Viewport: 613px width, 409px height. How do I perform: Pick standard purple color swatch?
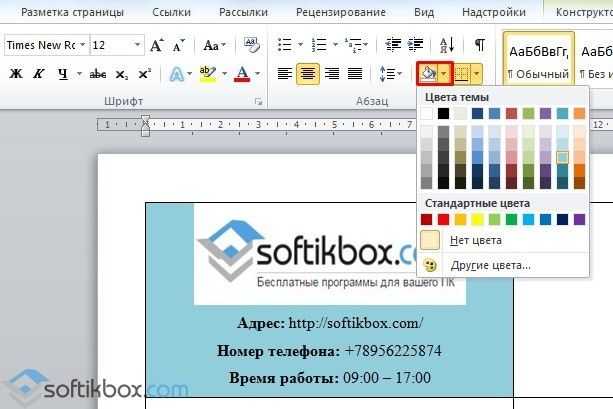[579, 219]
